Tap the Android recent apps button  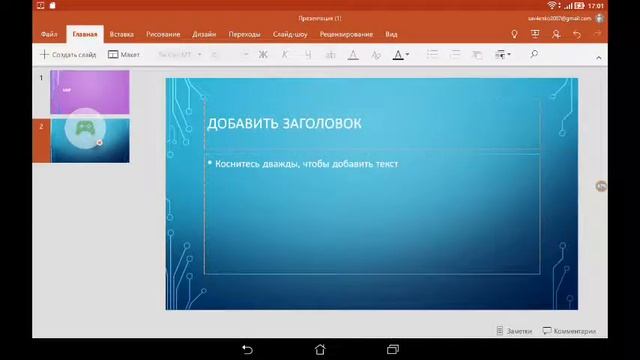click(x=393, y=349)
